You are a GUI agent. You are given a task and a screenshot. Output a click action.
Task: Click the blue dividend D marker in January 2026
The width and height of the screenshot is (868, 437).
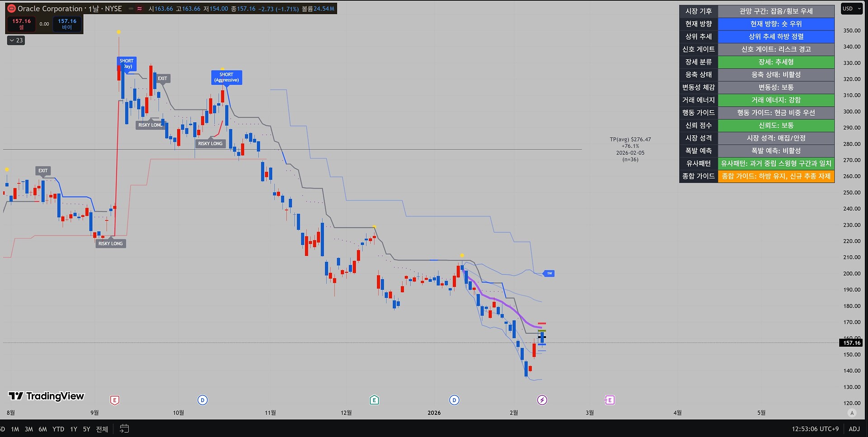click(454, 400)
